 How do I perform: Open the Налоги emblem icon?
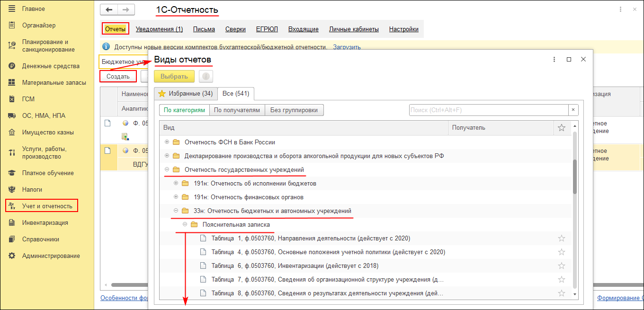12,190
